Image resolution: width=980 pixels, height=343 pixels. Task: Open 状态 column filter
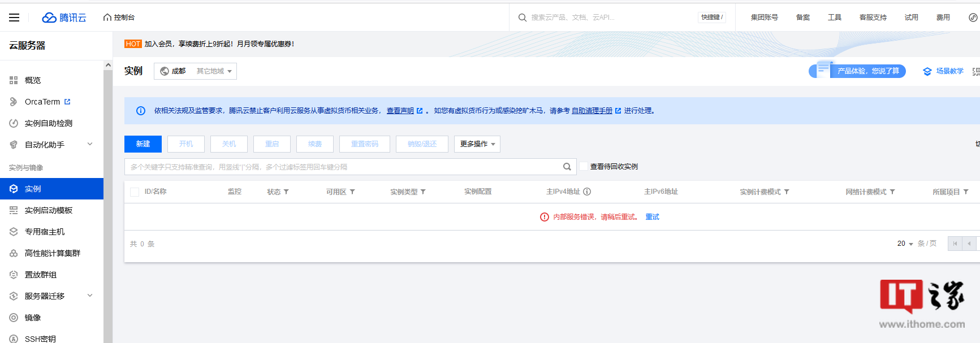point(286,192)
